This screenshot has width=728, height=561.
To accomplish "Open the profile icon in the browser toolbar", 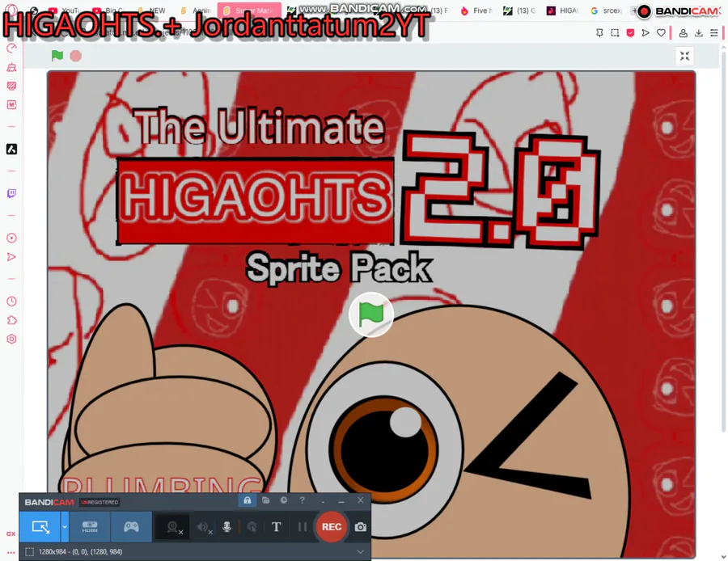I will point(683,33).
